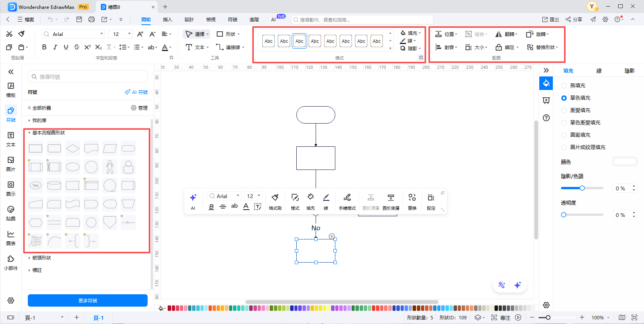This screenshot has height=324, width=644.
Task: Click the 圖表 chart icon in sidebar
Action: click(11, 238)
